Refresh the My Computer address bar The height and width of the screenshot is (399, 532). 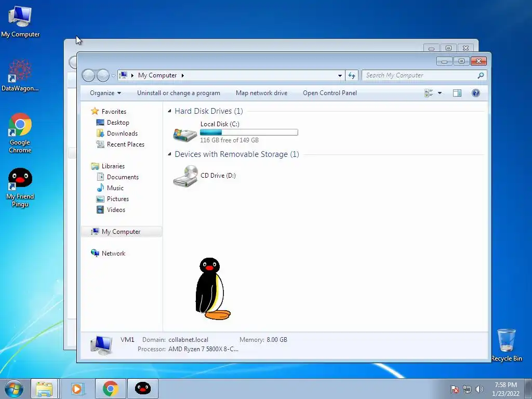[352, 75]
